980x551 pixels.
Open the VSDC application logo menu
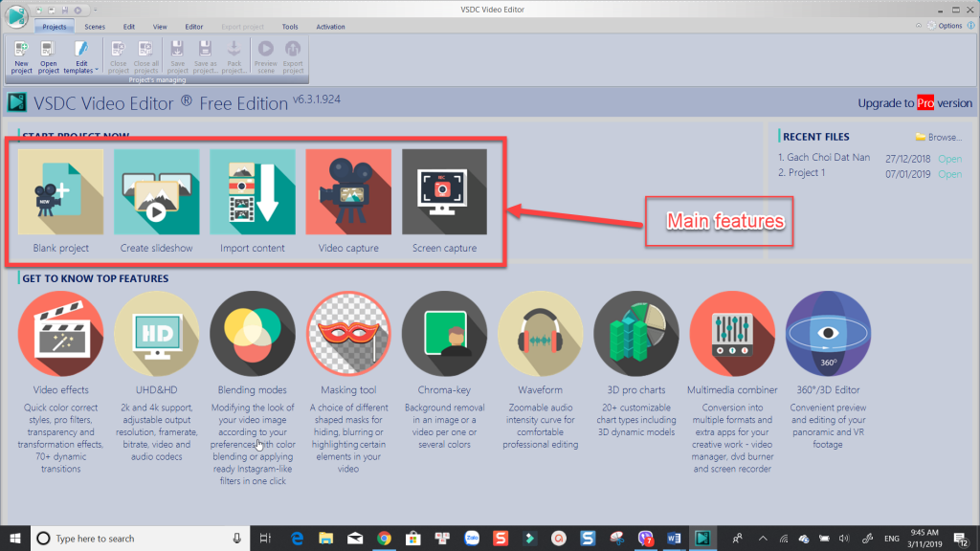tap(17, 15)
